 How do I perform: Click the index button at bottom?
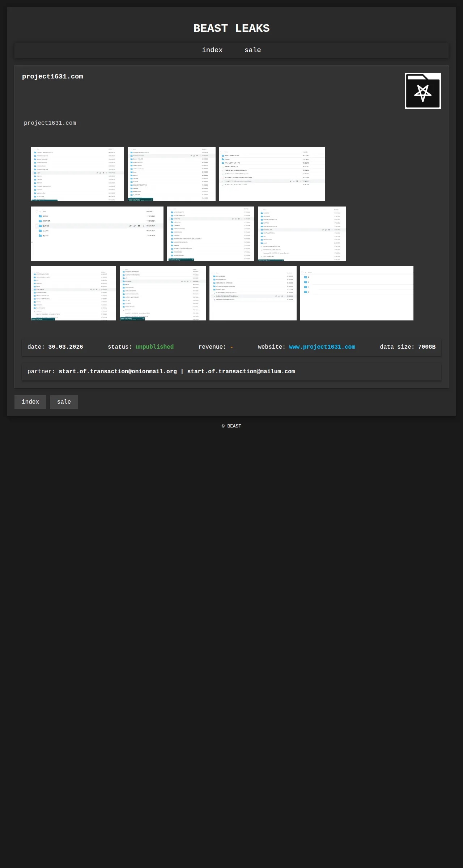[30, 402]
